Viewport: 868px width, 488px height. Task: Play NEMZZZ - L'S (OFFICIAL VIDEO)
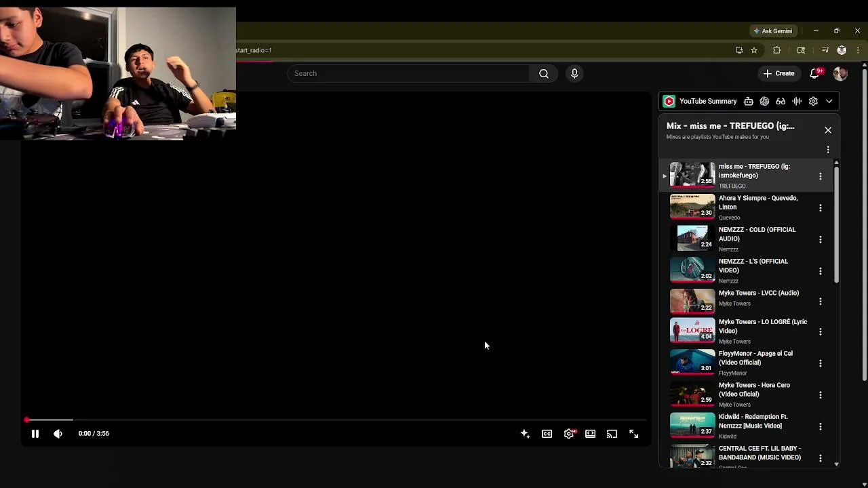(x=692, y=270)
